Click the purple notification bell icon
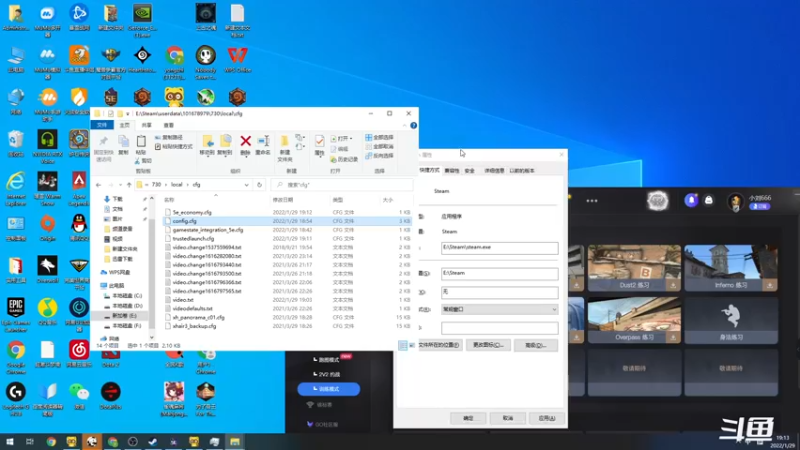Viewport: 800px width, 450px height. 691,201
